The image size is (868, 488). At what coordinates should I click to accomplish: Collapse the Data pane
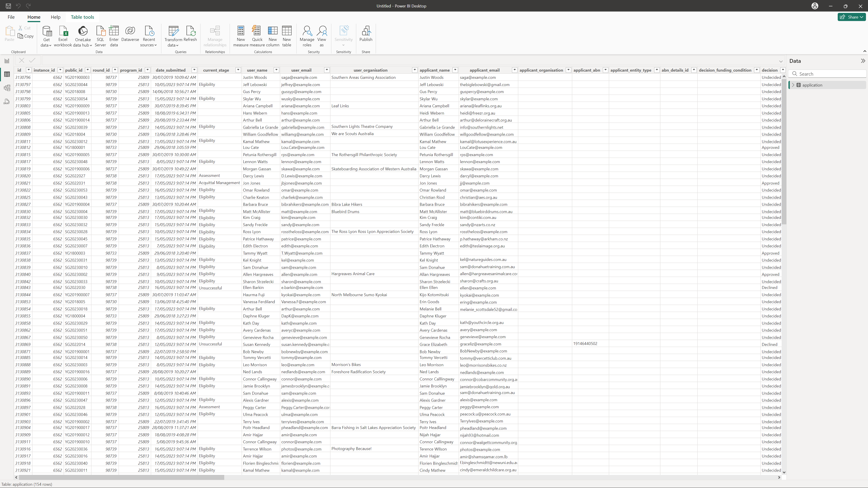click(863, 61)
